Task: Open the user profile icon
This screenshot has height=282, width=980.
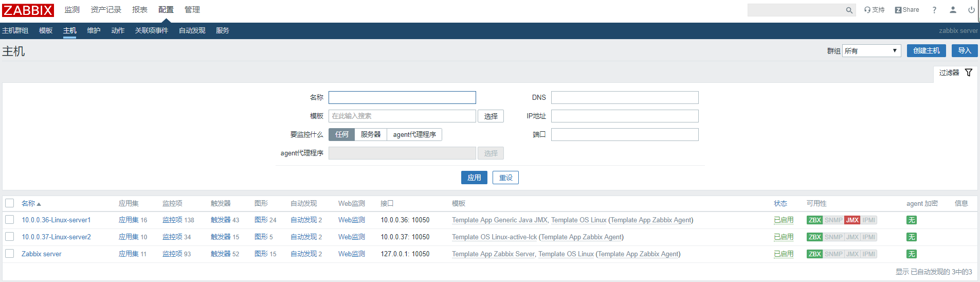Action: pos(953,10)
